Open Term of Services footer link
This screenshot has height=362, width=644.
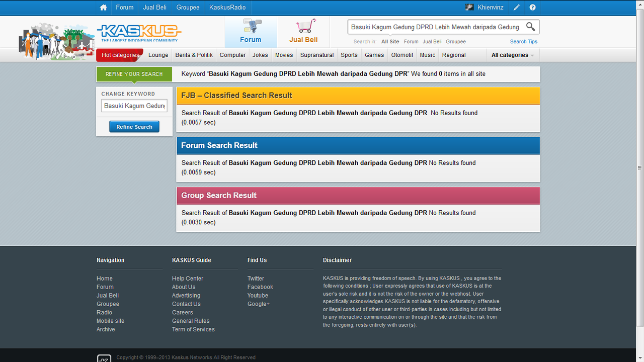click(193, 329)
